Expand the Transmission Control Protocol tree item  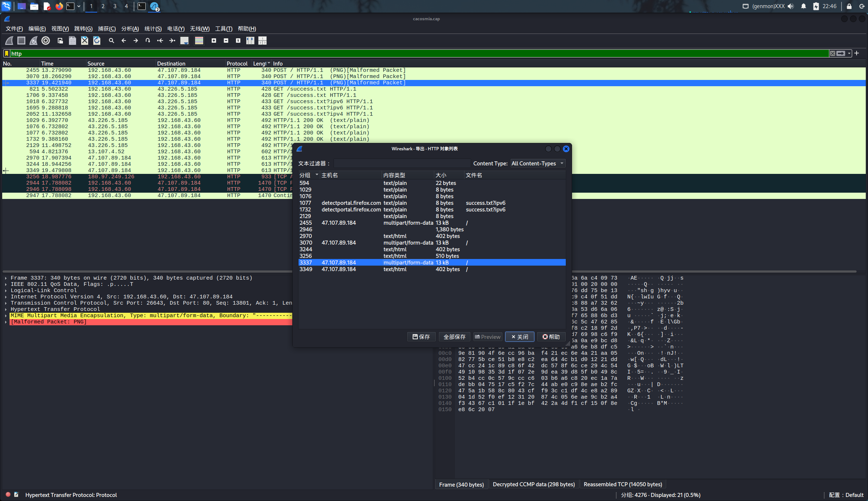coord(6,303)
